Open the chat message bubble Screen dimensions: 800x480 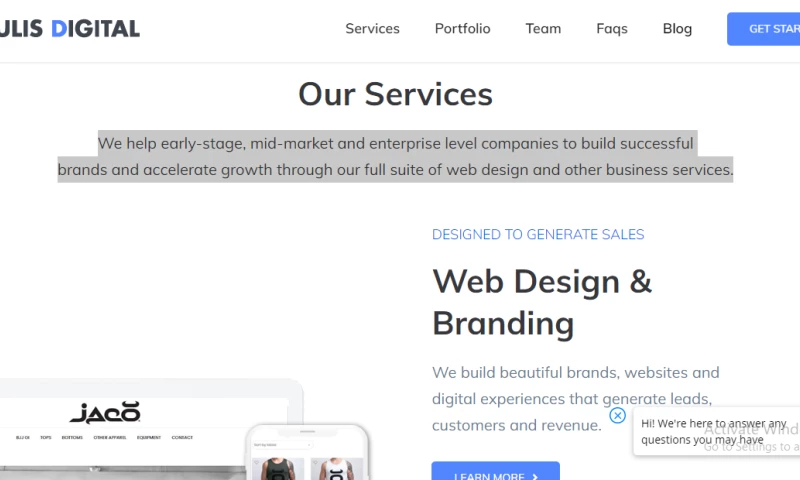715,431
